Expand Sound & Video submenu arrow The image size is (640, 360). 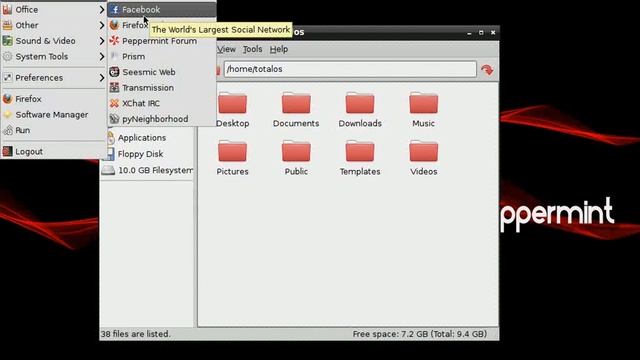(102, 41)
